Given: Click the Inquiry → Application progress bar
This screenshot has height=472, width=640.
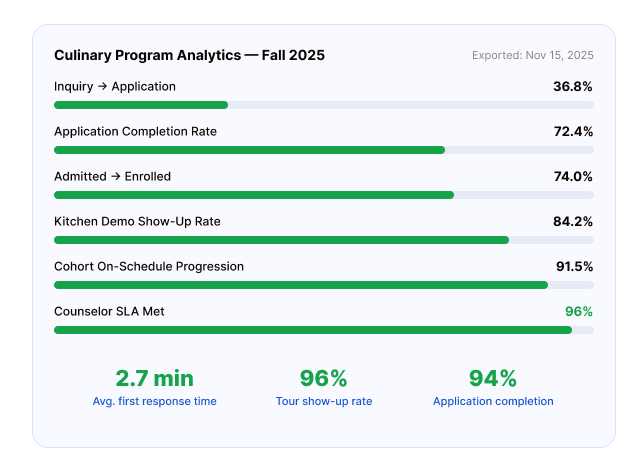Looking at the screenshot, I should click(x=324, y=105).
